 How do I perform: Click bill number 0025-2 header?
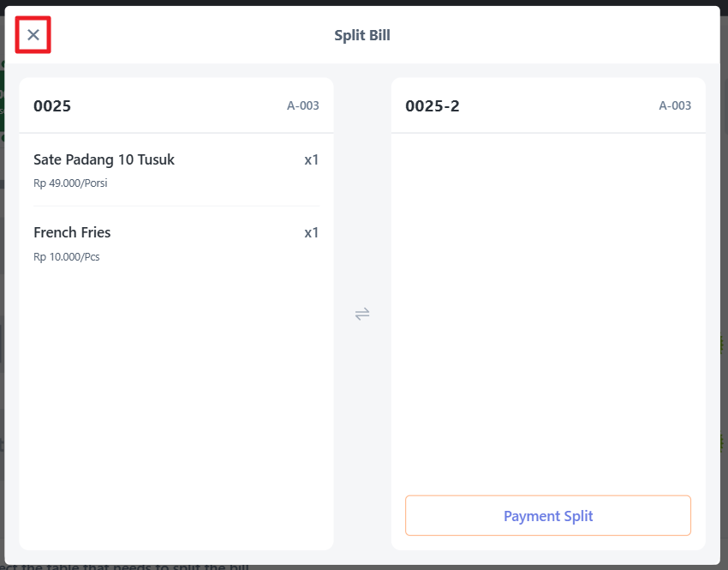click(432, 106)
